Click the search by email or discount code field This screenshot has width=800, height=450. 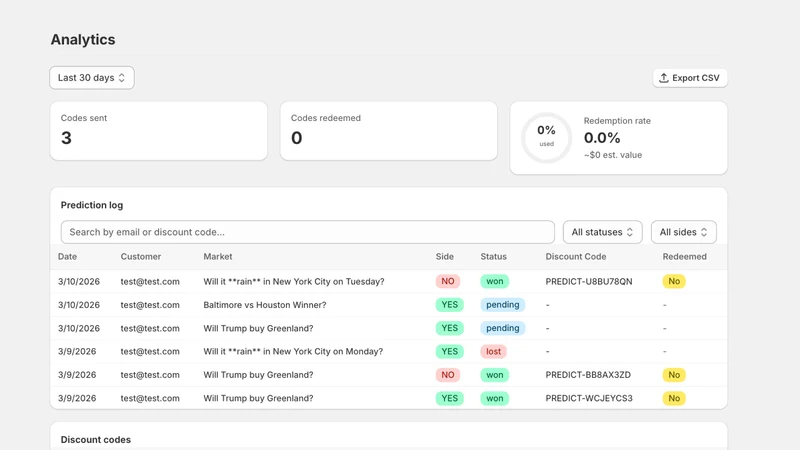click(308, 232)
